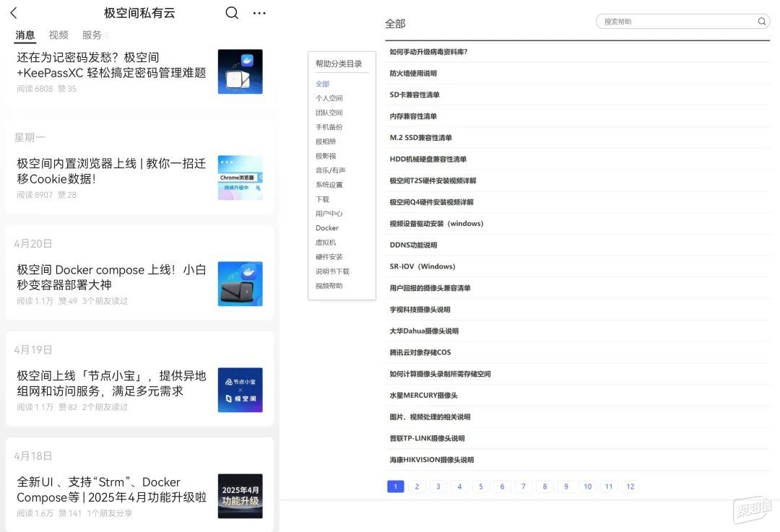Select 硬件安装 help category
Viewport: 780px width, 532px height.
click(x=329, y=256)
